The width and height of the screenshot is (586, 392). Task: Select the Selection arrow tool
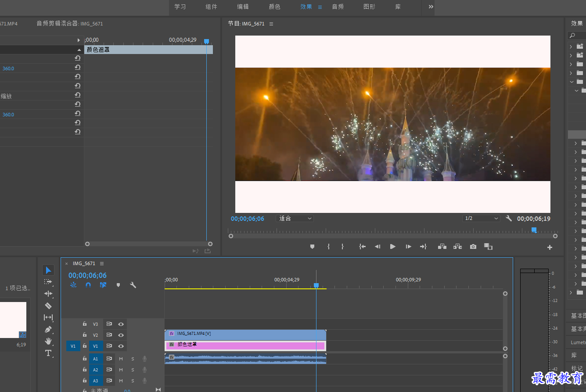tap(48, 270)
